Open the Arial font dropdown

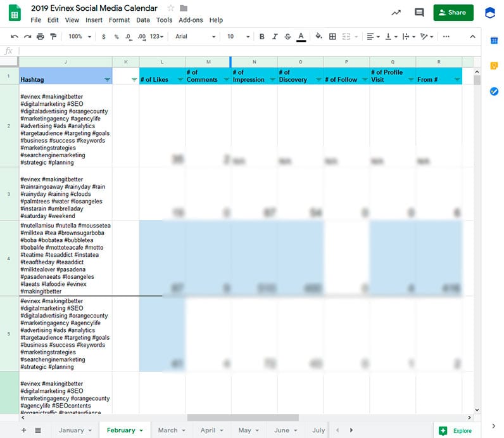[x=195, y=37]
